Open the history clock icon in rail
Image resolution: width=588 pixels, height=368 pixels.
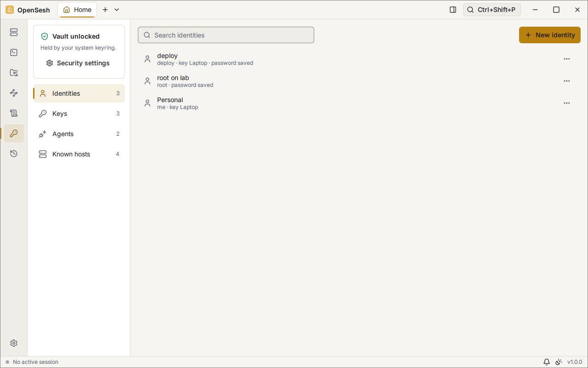(x=14, y=154)
